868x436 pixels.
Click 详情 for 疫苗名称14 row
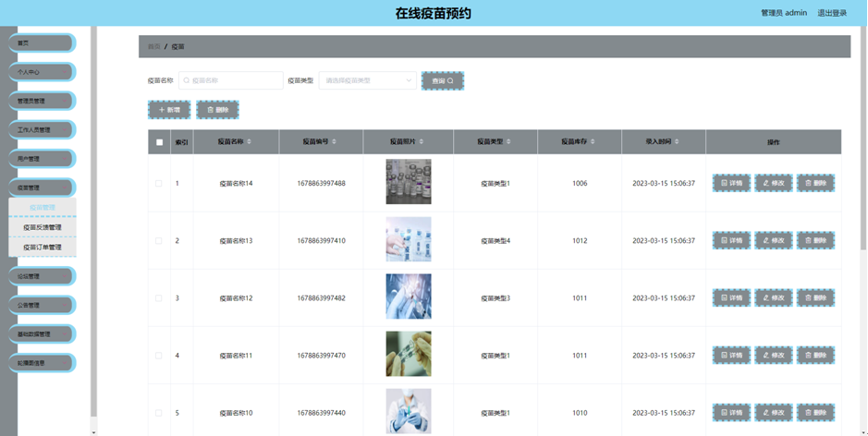pos(731,183)
